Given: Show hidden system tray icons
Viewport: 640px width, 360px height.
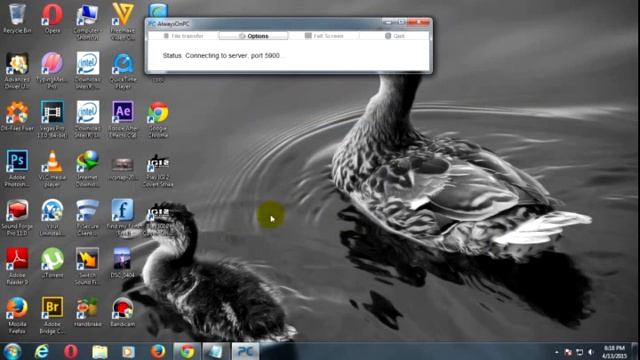Looking at the screenshot, I should [557, 352].
